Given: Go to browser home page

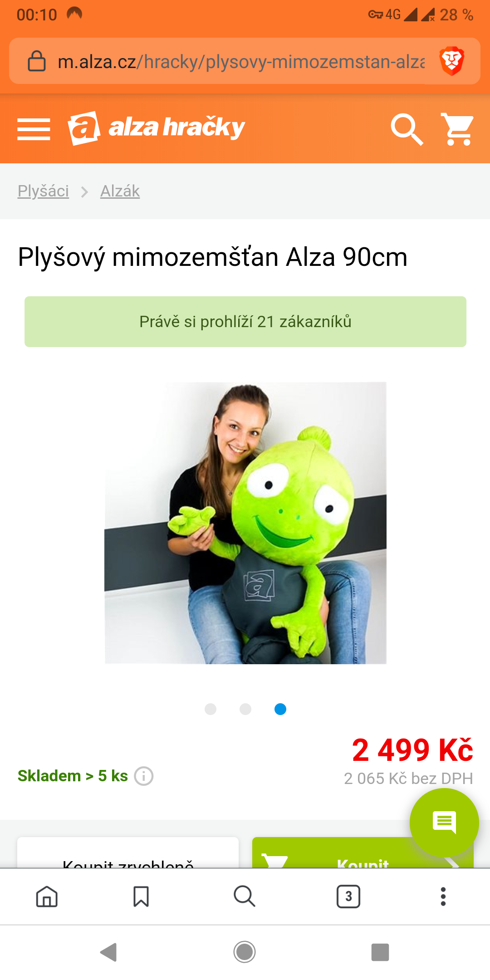Looking at the screenshot, I should tap(47, 897).
